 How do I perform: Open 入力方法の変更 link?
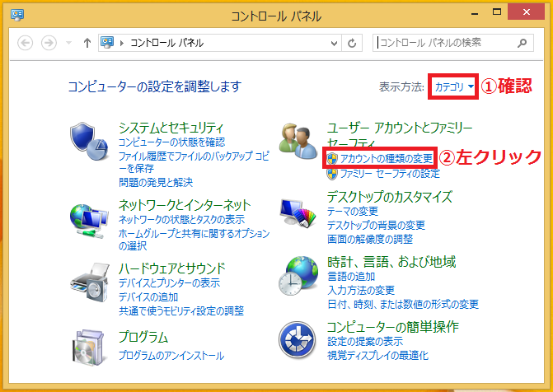coord(361,290)
